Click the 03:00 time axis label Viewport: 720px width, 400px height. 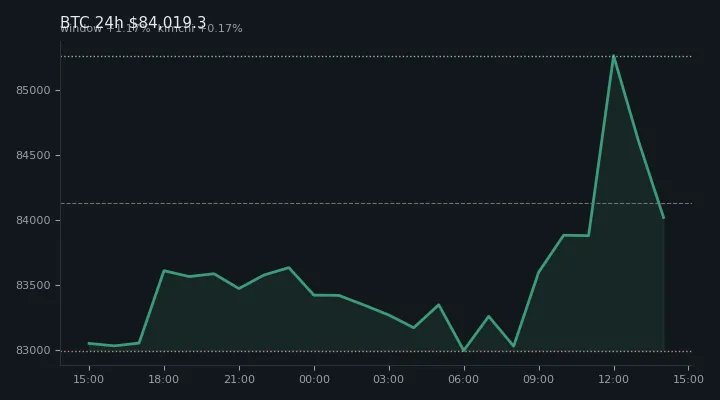(x=388, y=379)
